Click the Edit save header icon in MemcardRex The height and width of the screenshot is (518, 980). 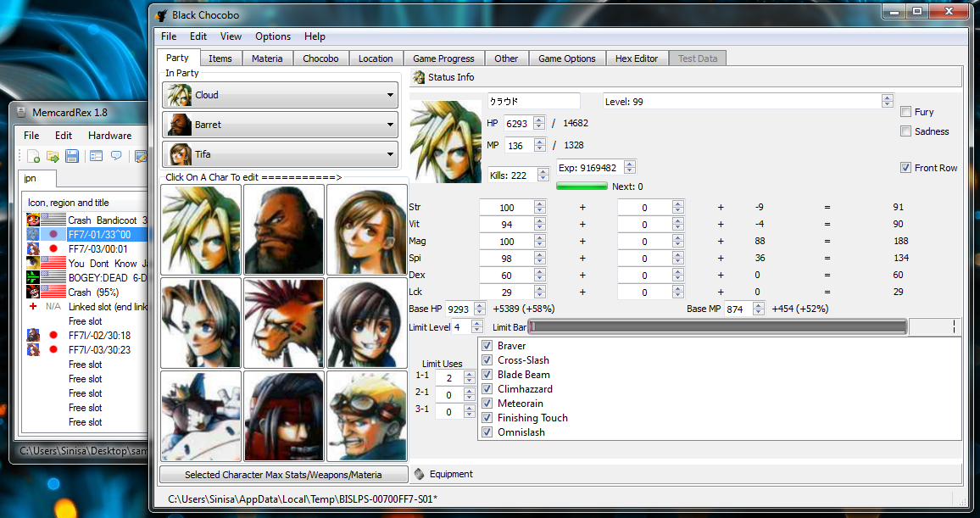click(x=96, y=156)
